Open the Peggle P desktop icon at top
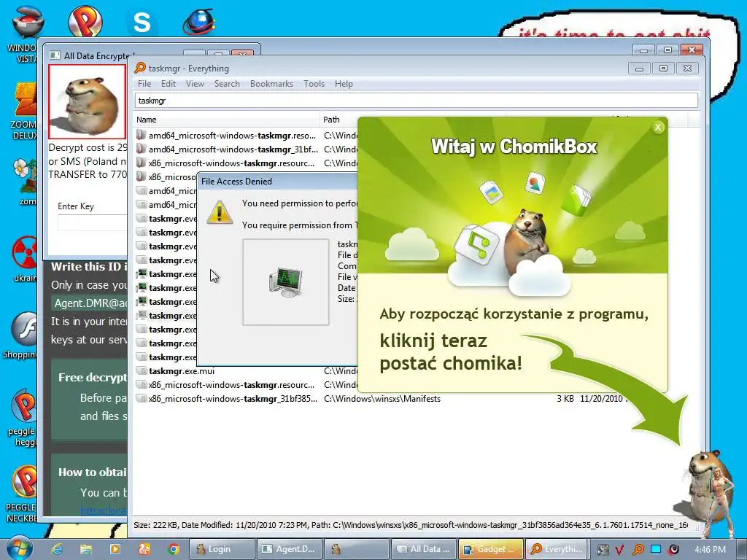747x560 pixels. (x=85, y=21)
